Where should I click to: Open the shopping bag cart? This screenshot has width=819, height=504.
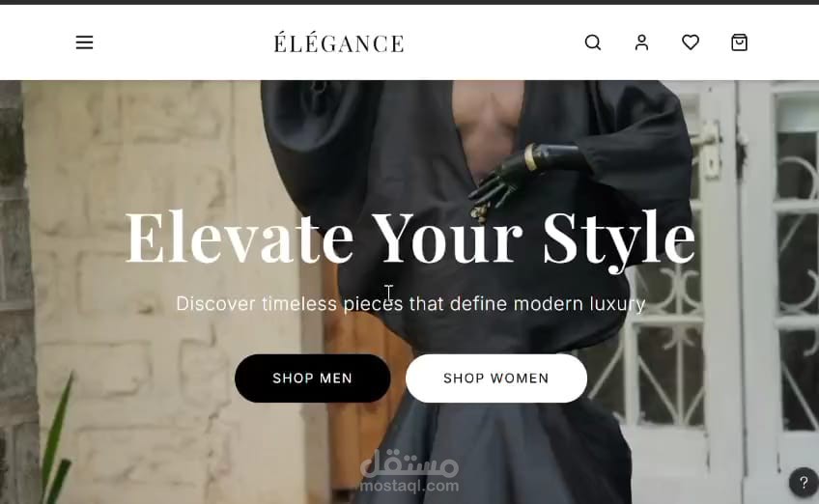pyautogui.click(x=739, y=42)
